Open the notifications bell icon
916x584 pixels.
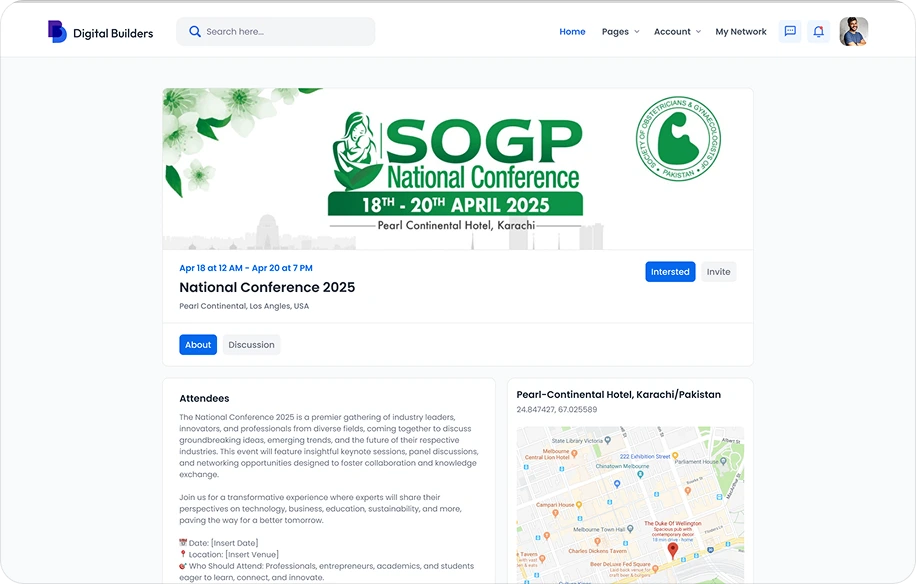(818, 32)
